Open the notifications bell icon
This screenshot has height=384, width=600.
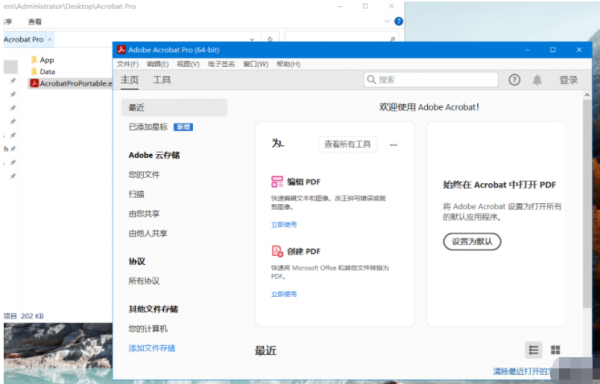coord(537,80)
